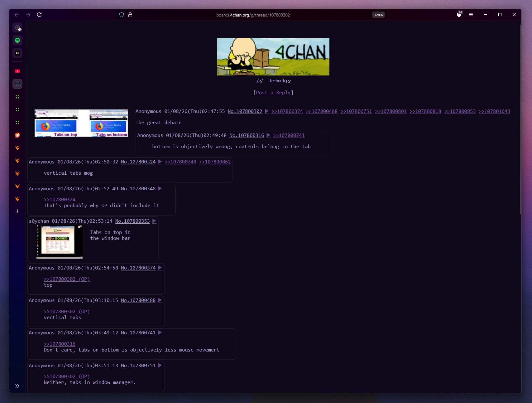Switch to the audio-playing pinned tab
Viewport: 532px width, 403px height.
(x=17, y=27)
